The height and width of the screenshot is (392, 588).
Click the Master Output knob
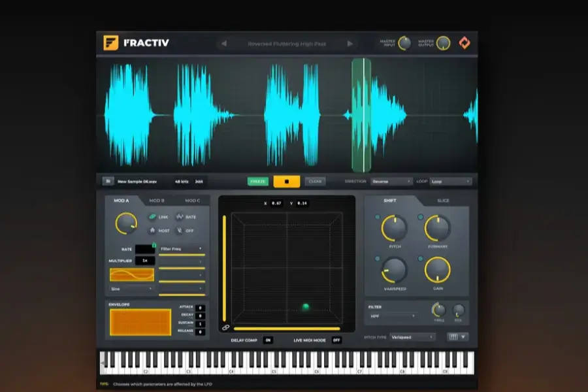tap(444, 43)
